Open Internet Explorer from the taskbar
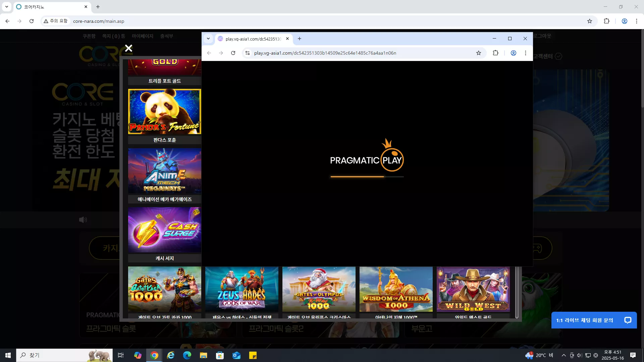This screenshot has height=362, width=644. coord(171,355)
